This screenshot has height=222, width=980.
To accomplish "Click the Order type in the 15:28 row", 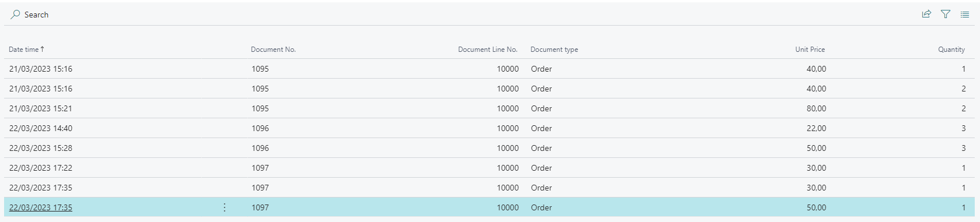I will (541, 148).
